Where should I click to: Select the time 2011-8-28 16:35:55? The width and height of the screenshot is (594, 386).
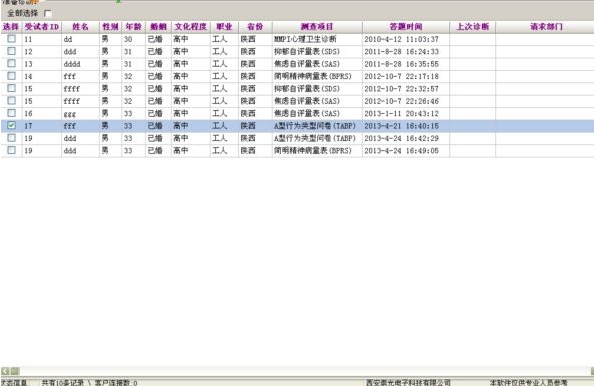point(402,64)
